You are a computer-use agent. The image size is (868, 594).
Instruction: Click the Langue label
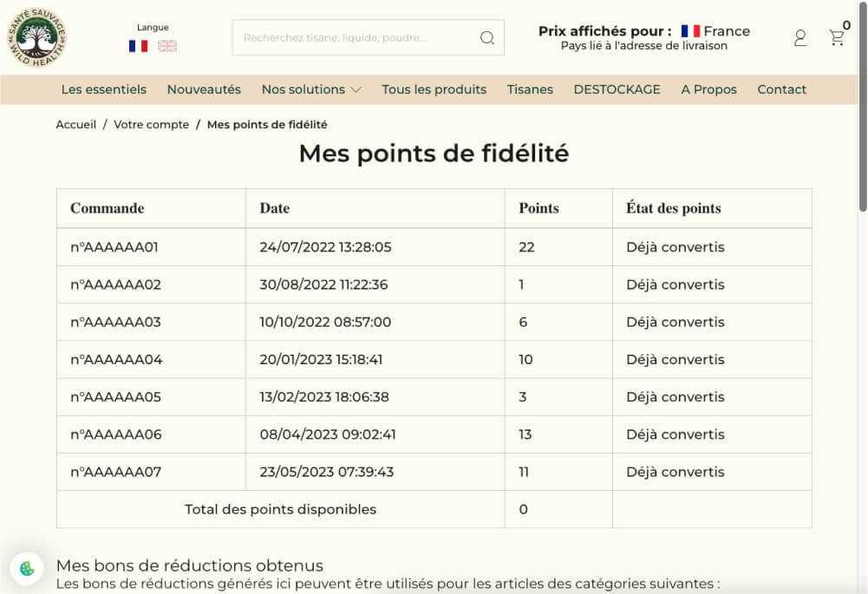coord(153,27)
